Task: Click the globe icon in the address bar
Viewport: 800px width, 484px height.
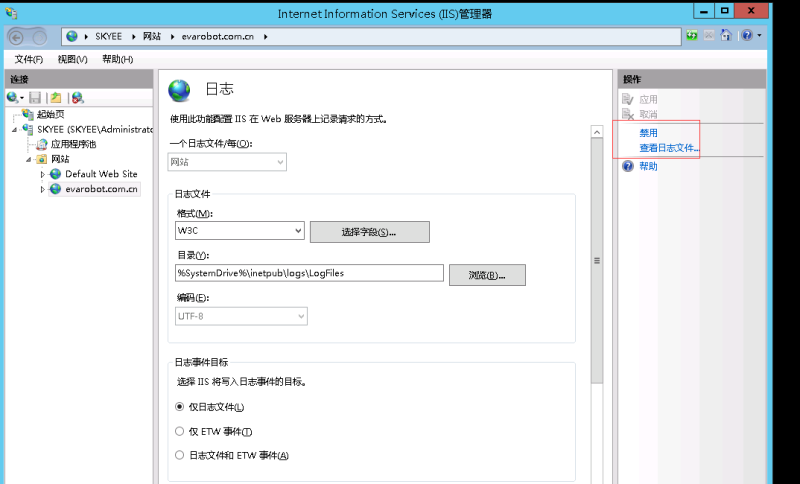Action: [72, 36]
